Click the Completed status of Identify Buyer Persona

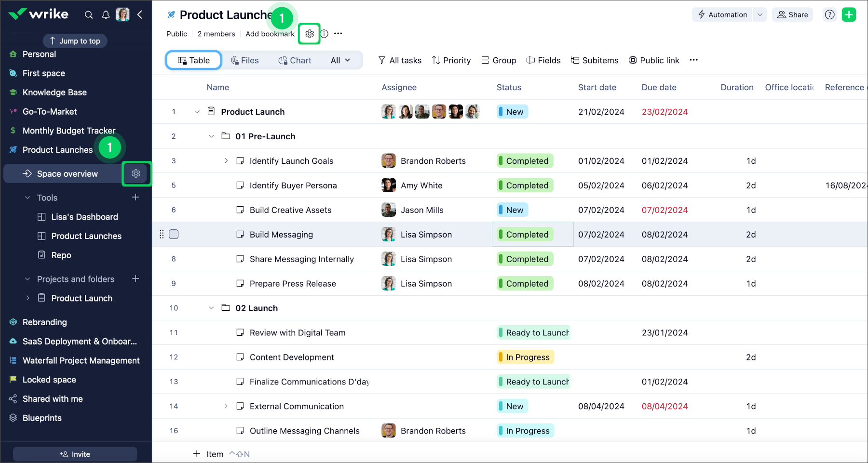(x=526, y=185)
